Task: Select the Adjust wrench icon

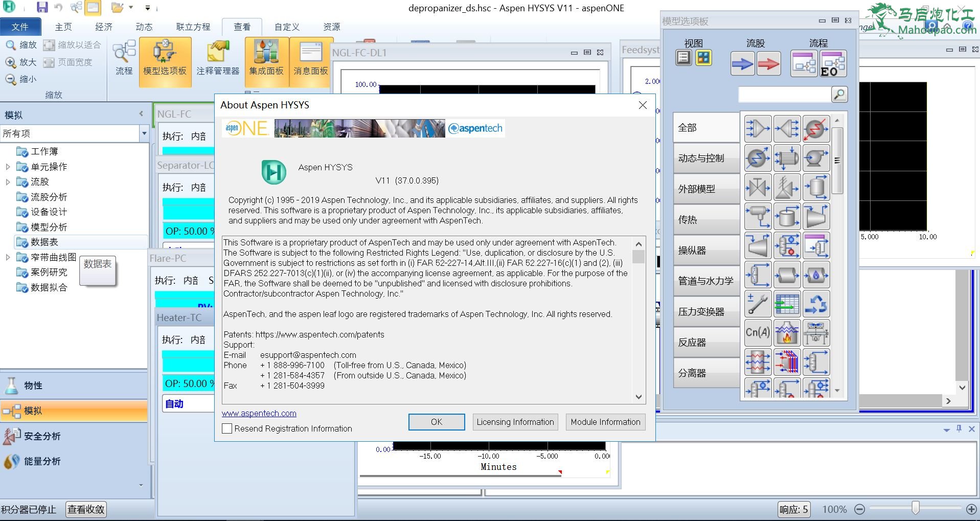Action: [x=758, y=304]
